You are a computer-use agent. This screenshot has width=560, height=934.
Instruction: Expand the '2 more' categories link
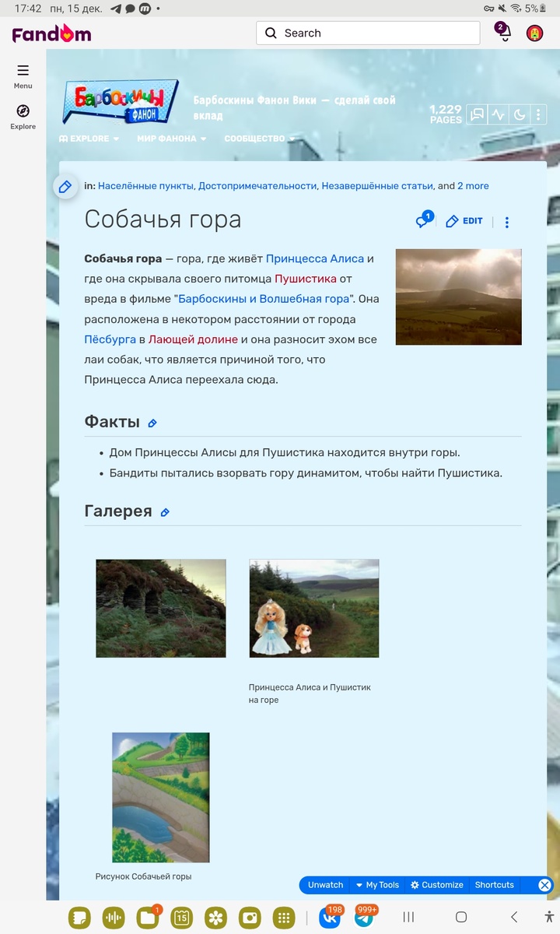[473, 186]
